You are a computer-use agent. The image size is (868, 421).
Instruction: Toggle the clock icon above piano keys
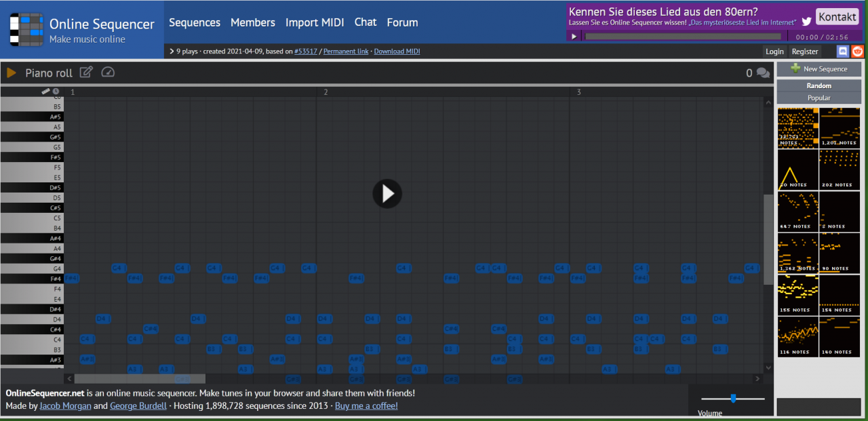click(56, 92)
